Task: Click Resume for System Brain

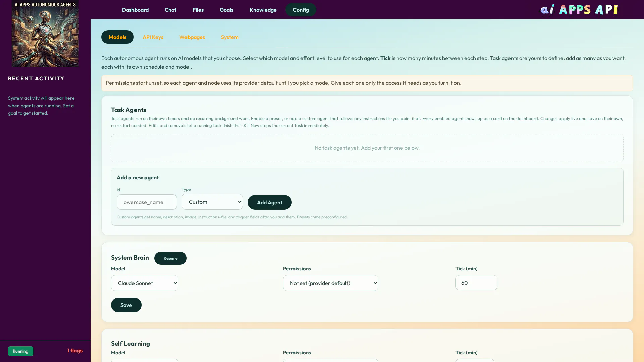Action: [x=170, y=258]
